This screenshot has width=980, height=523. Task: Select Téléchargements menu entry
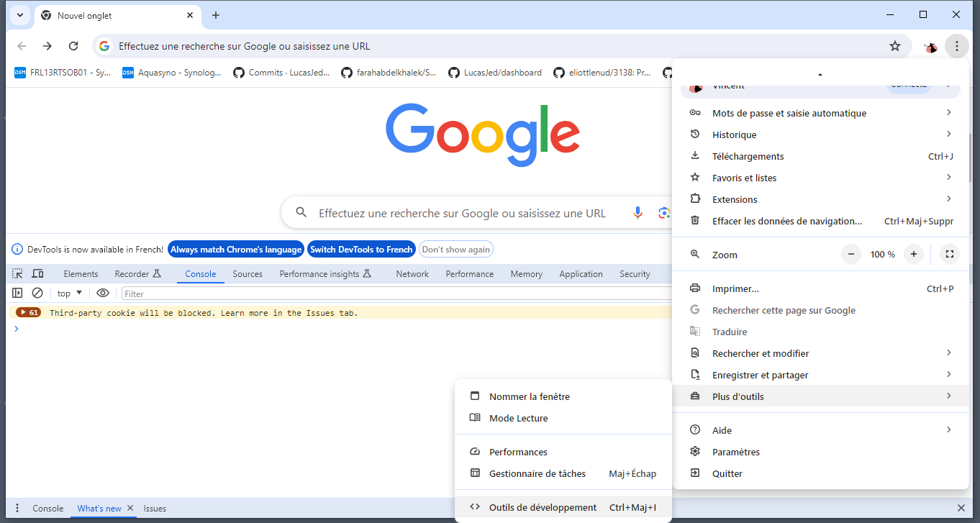(820, 156)
